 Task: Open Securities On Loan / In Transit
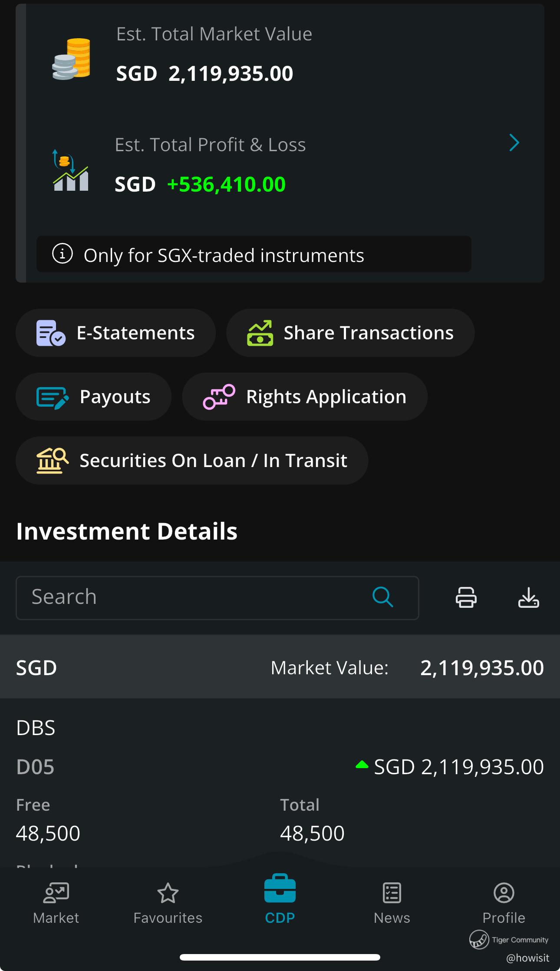(x=192, y=461)
